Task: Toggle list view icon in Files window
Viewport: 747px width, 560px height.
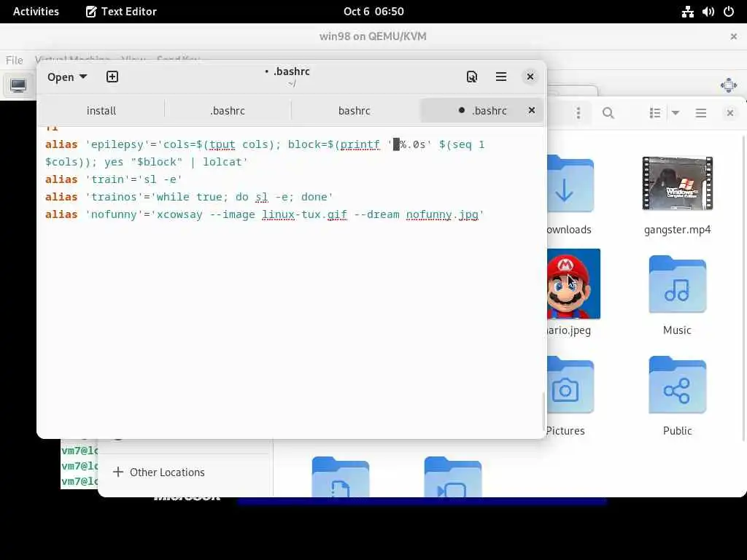Action: [x=655, y=113]
